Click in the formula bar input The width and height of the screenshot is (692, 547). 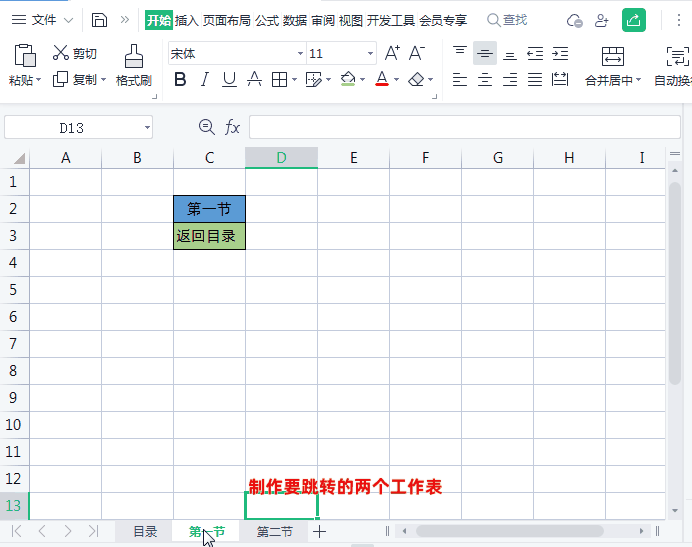tap(465, 128)
